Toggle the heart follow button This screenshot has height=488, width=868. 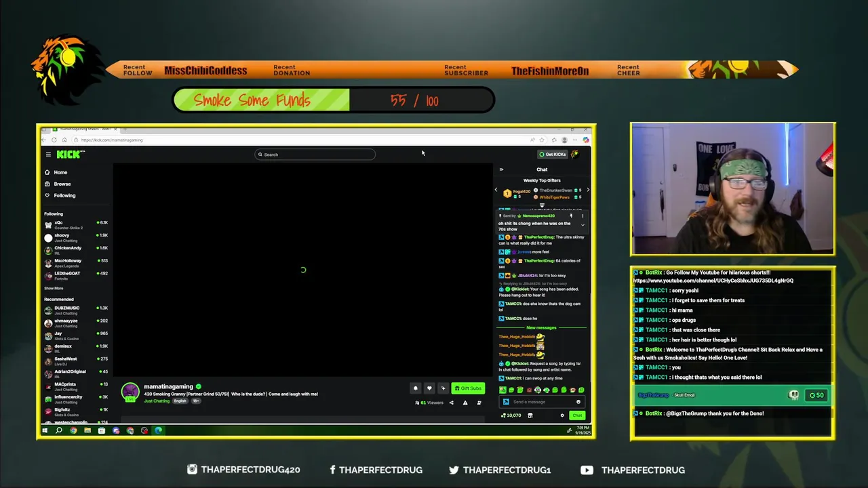pos(429,388)
